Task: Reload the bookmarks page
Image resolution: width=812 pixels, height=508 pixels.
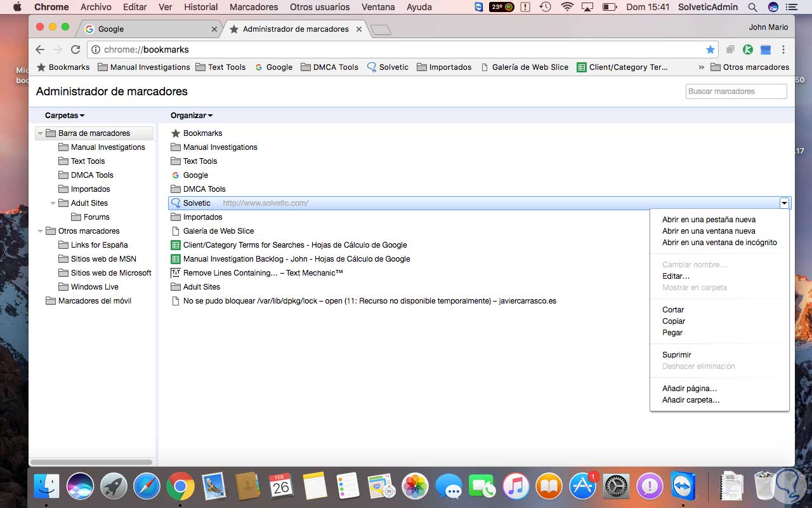Action: point(75,50)
